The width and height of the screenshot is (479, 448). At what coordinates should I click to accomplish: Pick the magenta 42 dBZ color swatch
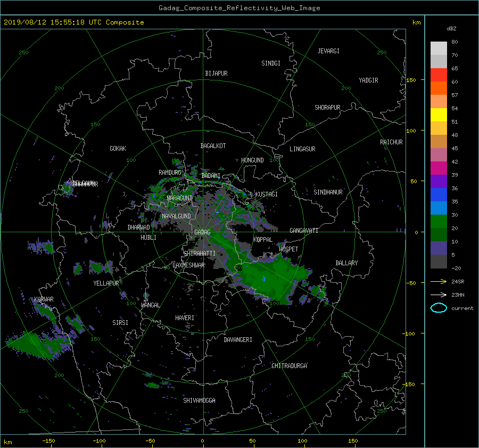[439, 168]
